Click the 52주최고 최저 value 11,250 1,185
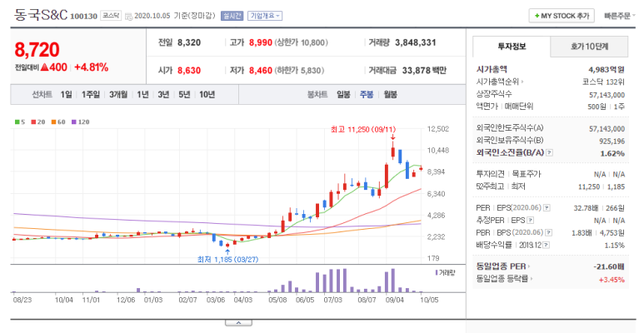This screenshot has width=644, height=333. (x=602, y=186)
